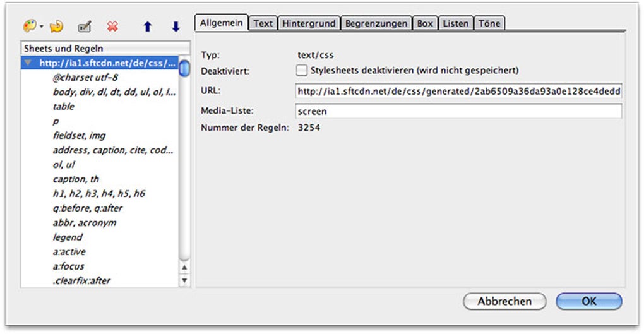644x334 pixels.
Task: Click the scrollbar up arrow in rules list
Action: coord(184,268)
